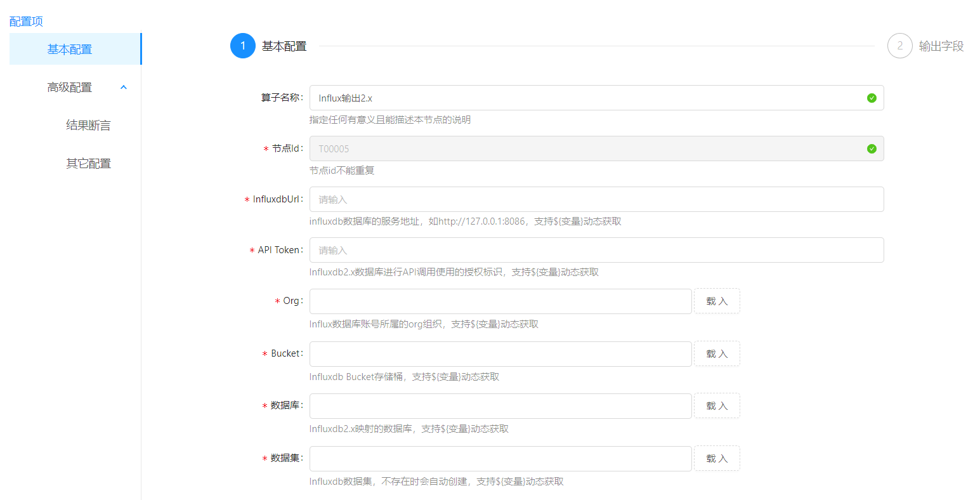
Task: Select 其它配置 in sidebar
Action: [88, 164]
